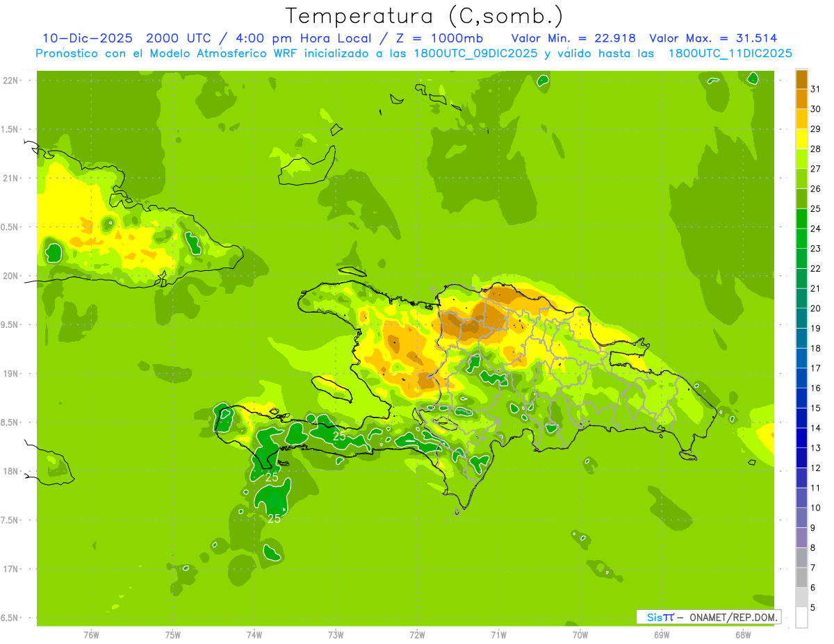Screen dimensions: 834x644
Task: Click "Valor Min. = 22.918"
Action: coord(573,38)
